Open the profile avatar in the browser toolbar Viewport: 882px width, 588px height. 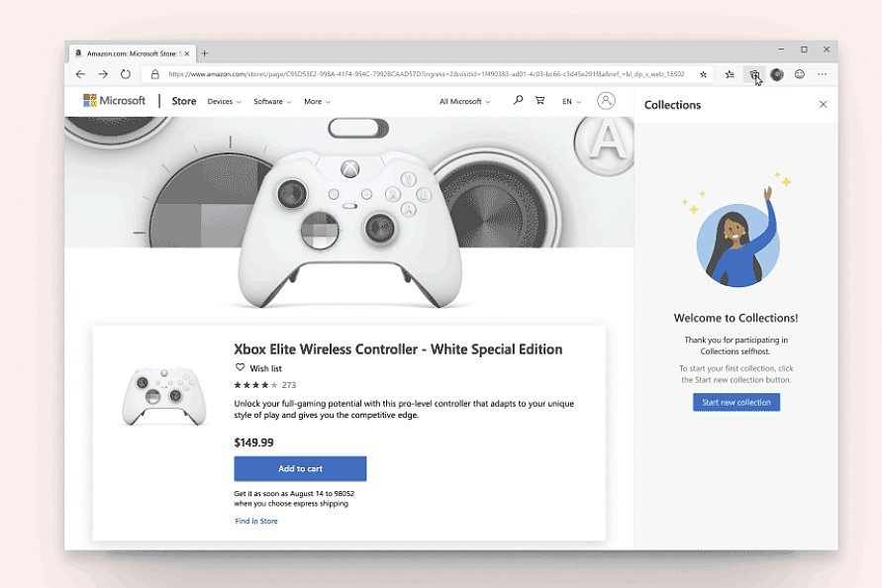[x=777, y=74]
